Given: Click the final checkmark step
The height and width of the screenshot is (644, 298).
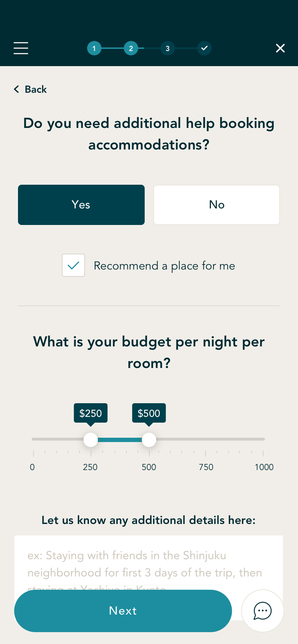Looking at the screenshot, I should pyautogui.click(x=204, y=48).
